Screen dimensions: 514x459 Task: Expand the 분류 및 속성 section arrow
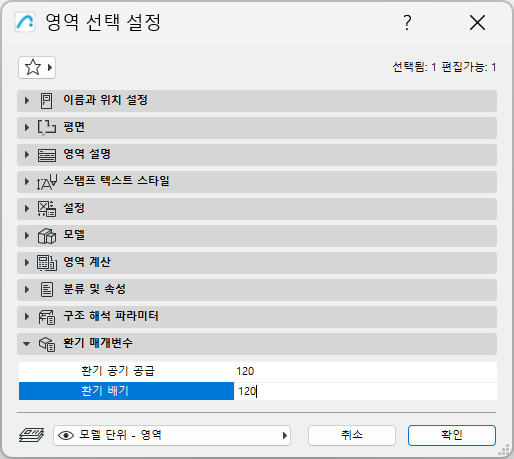[x=27, y=289]
